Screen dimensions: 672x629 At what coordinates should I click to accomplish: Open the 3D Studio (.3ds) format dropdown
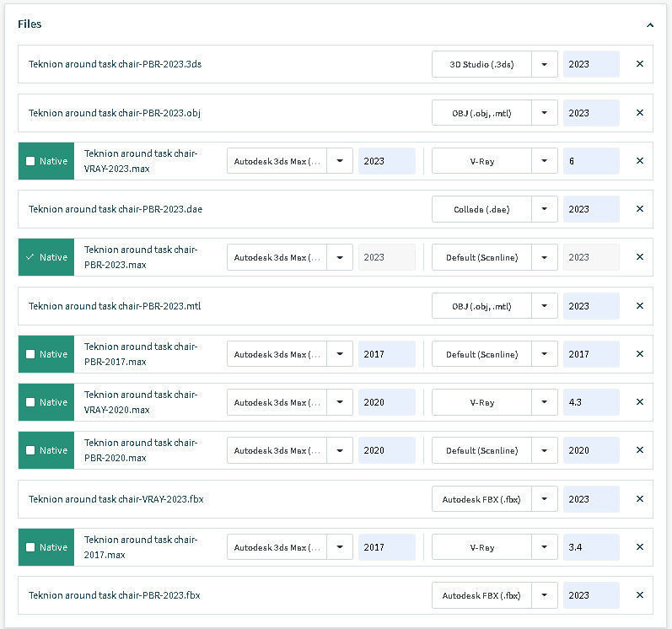click(545, 64)
